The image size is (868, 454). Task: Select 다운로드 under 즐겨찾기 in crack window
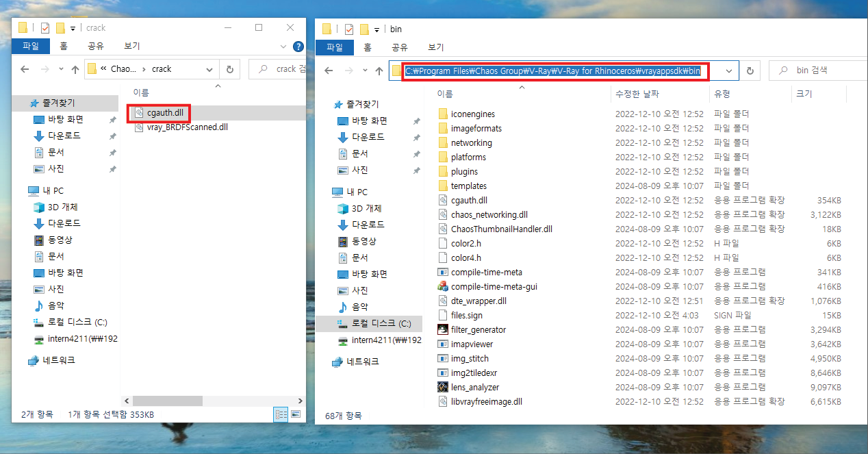tap(64, 136)
